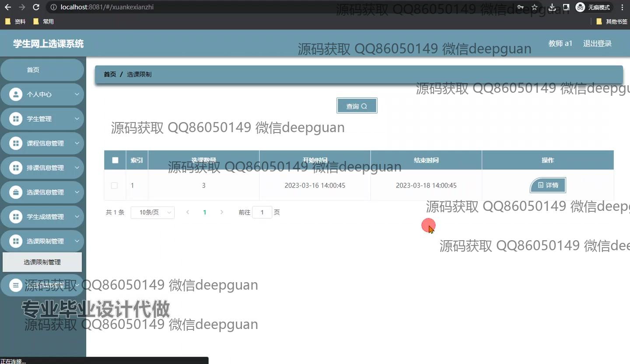The image size is (630, 364).
Task: Click the end time cell 2023-03-18 14:00:45
Action: 426,185
